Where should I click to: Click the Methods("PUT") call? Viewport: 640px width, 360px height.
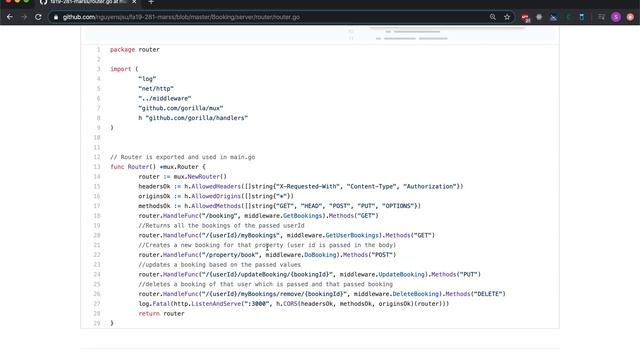point(456,275)
